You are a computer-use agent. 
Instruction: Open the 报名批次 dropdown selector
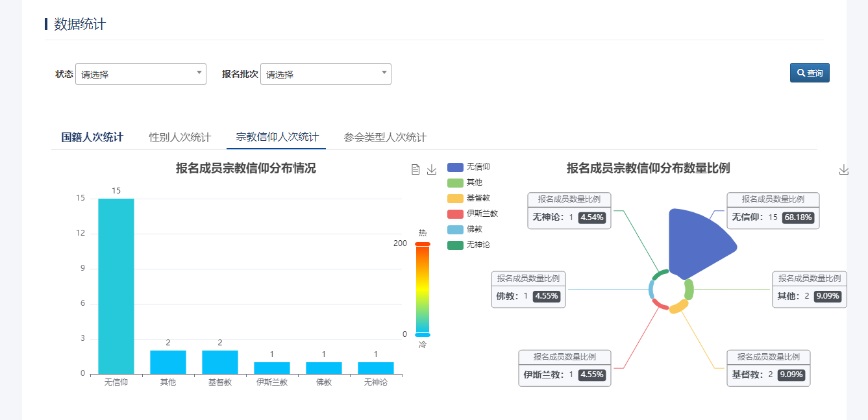point(325,73)
